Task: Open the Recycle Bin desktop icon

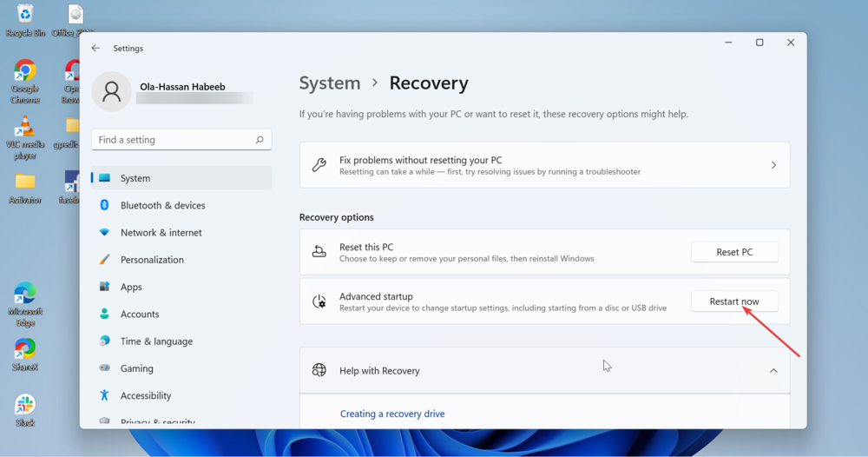Action: [25, 21]
